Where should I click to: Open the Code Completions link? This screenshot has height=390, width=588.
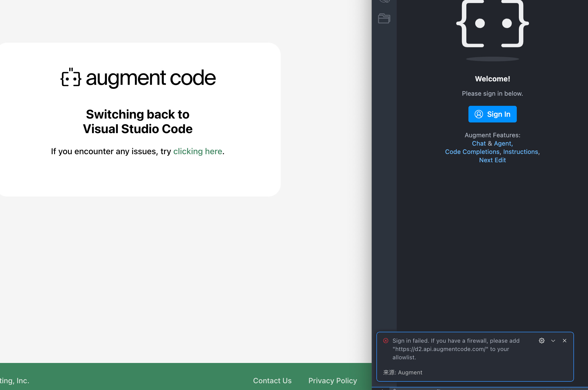tap(472, 152)
